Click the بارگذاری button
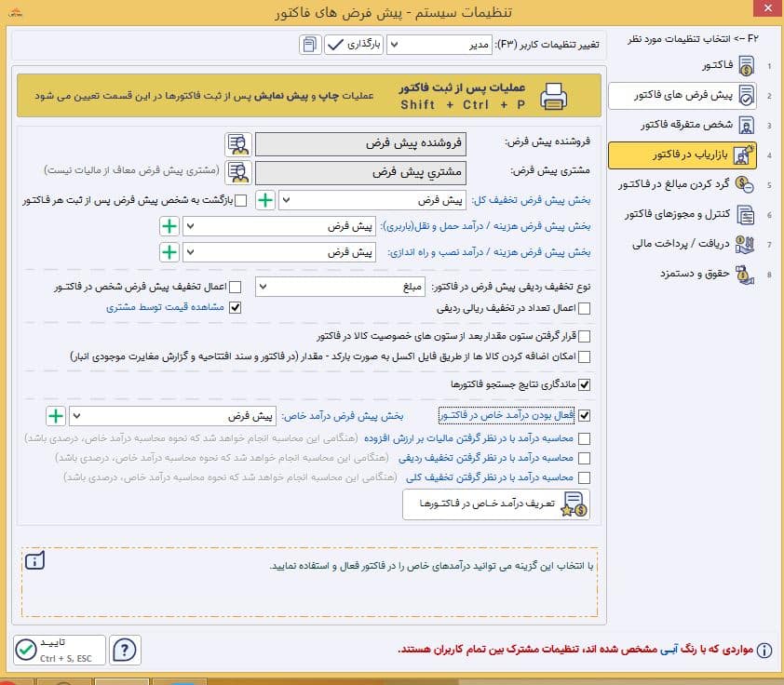This screenshot has width=784, height=685. coord(354,45)
